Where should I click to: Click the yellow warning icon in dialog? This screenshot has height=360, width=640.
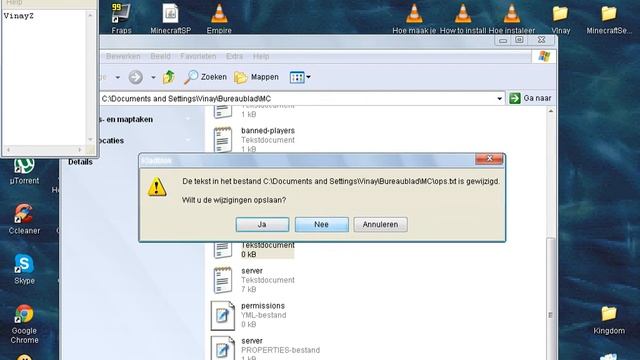click(157, 187)
